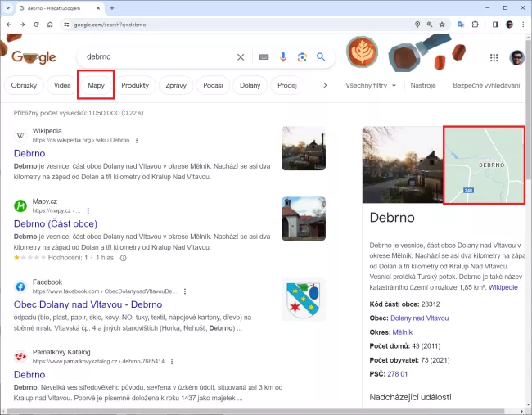
Task: Filter results by Zprávy
Action: tap(176, 85)
